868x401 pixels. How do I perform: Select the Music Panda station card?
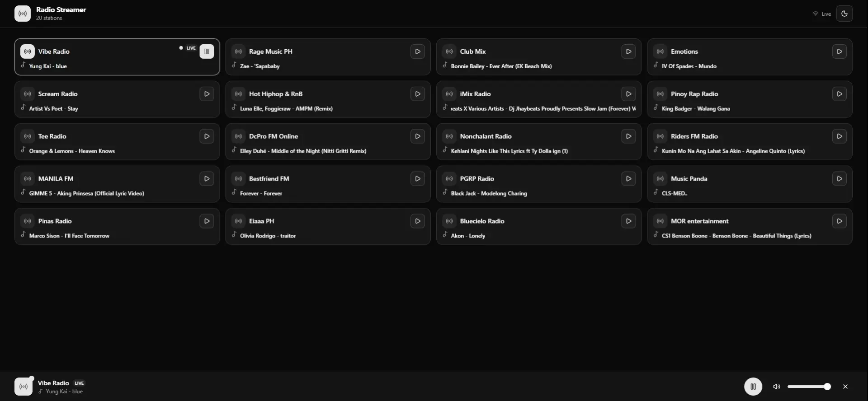coord(750,184)
